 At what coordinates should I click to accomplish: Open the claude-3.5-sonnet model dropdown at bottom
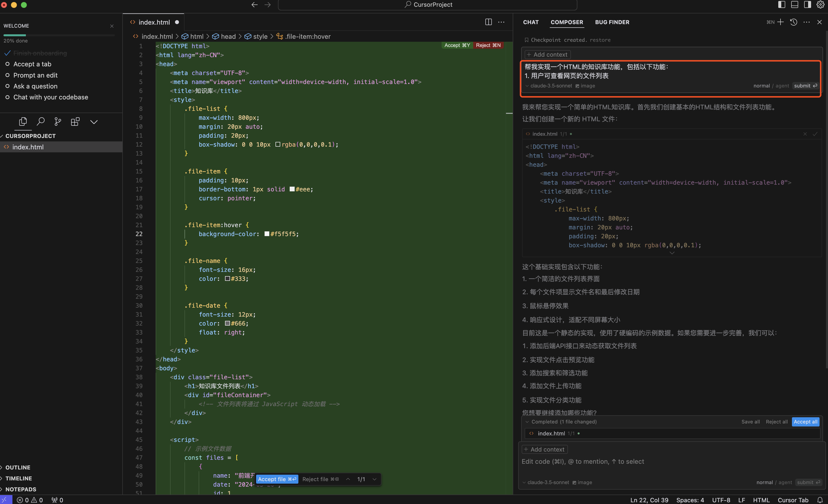[x=548, y=482]
